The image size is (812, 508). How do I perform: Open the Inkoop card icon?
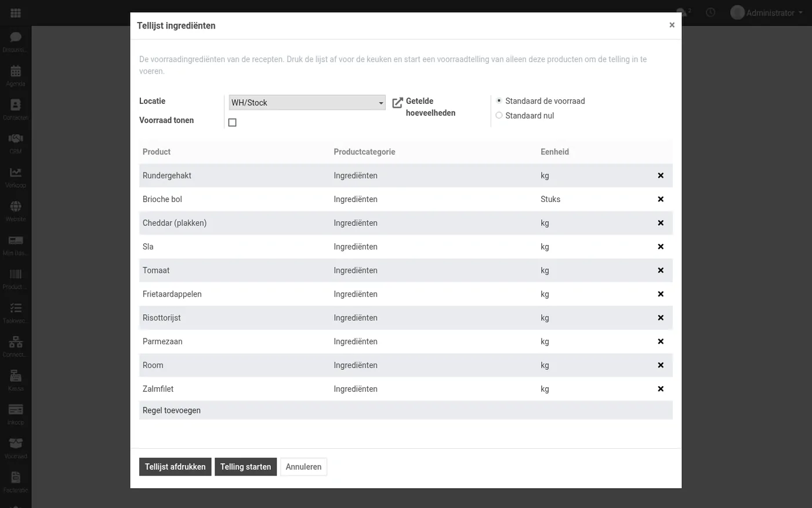click(x=16, y=414)
